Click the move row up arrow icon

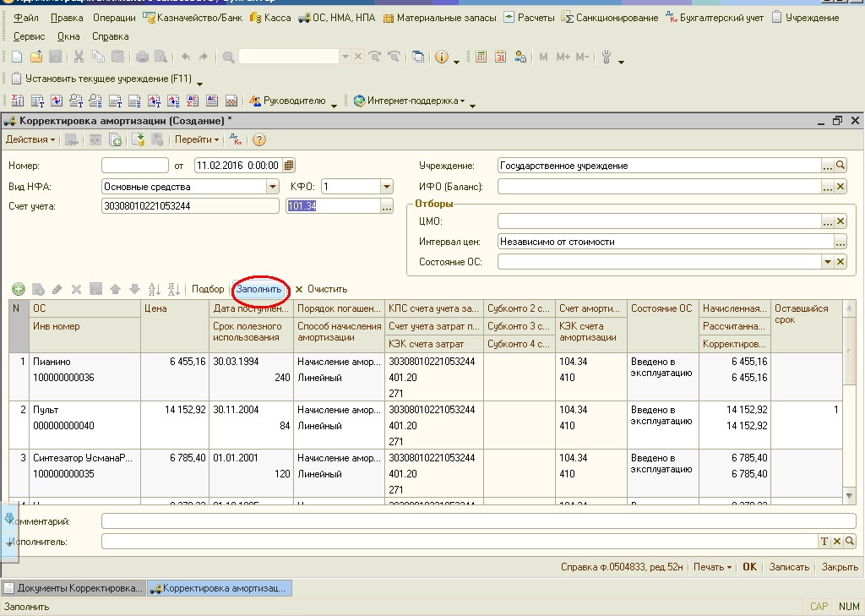pyautogui.click(x=115, y=289)
